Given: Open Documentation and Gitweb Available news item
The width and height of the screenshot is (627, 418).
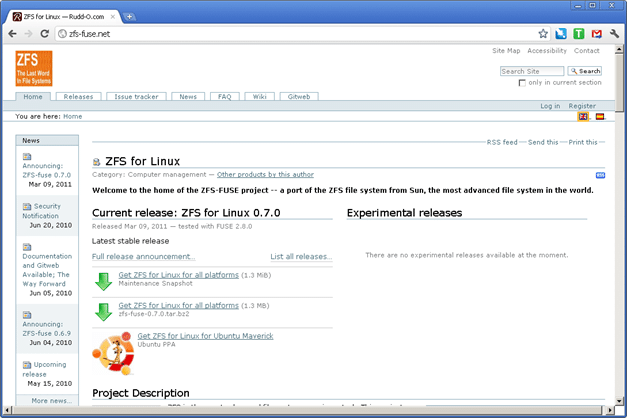Looking at the screenshot, I should pyautogui.click(x=47, y=270).
